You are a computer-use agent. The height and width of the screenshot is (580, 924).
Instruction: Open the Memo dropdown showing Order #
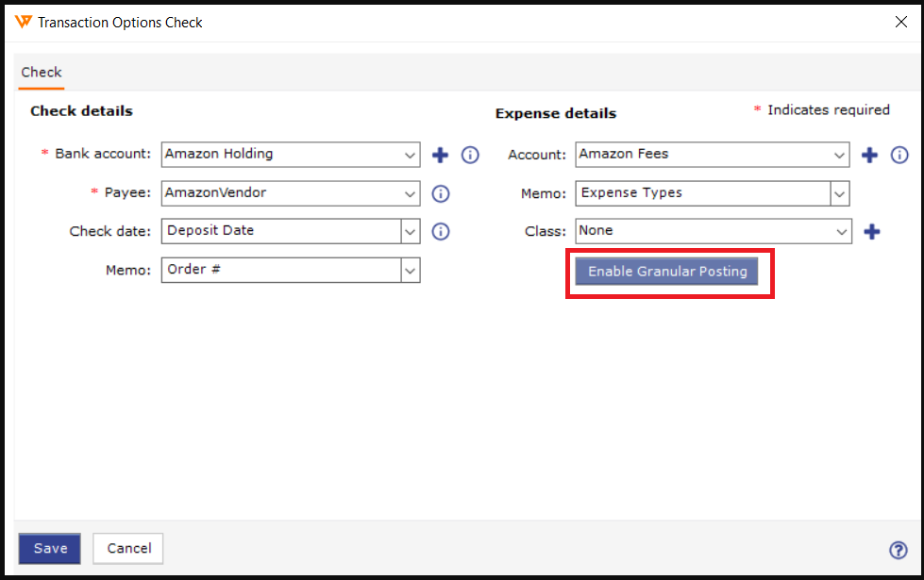point(410,270)
